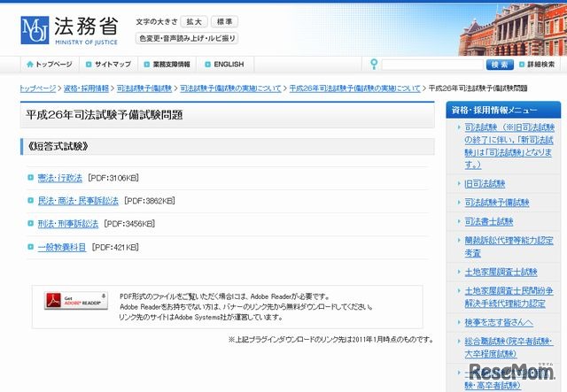The height and width of the screenshot is (392, 567).
Task: Click inside the site search input field
Action: [432, 65]
